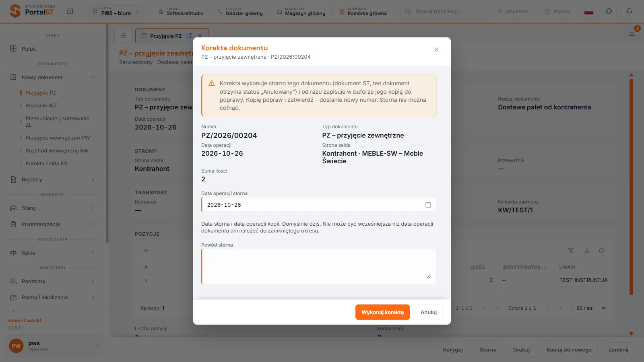The height and width of the screenshot is (362, 644).
Task: Click the Powód storna text area
Action: [319, 266]
